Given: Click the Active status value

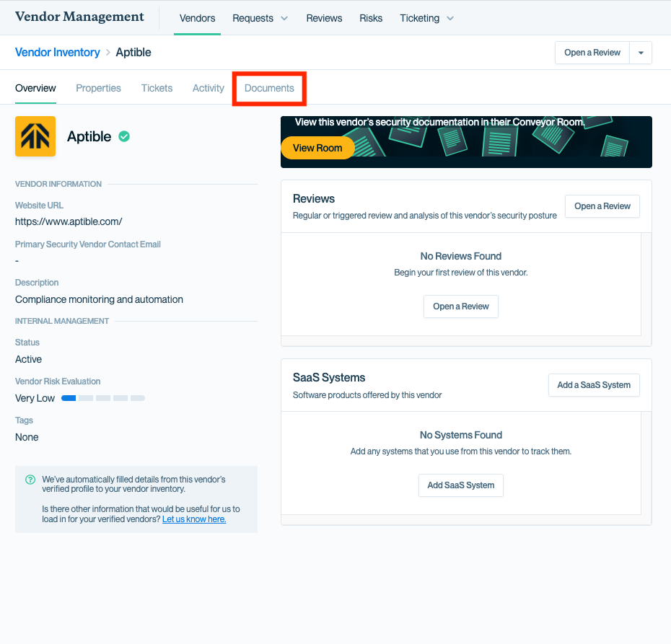Looking at the screenshot, I should [28, 359].
